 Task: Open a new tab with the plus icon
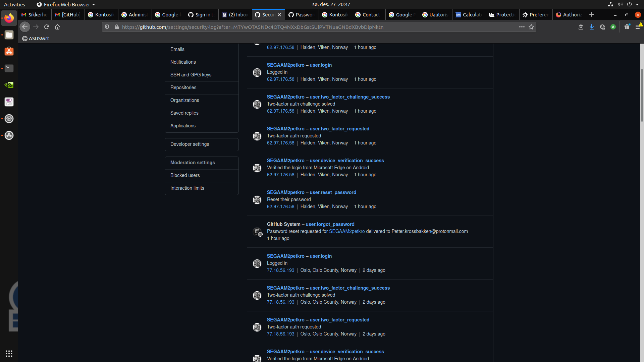click(x=591, y=14)
